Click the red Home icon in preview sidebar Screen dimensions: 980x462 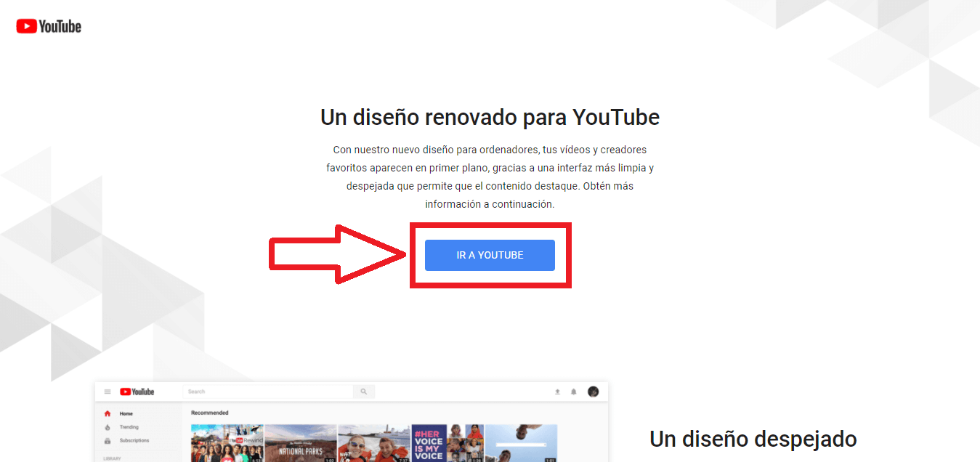click(x=108, y=413)
